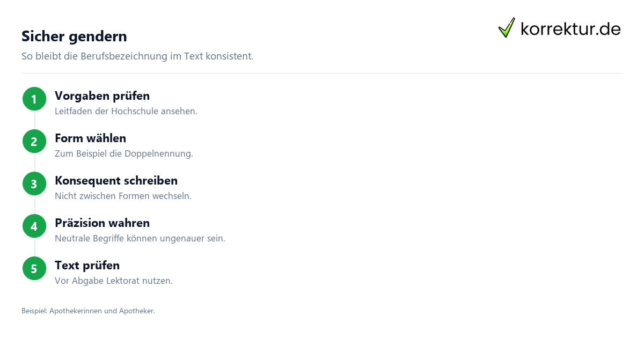The height and width of the screenshot is (338, 644).
Task: Click the green step 4 circle
Action: tap(34, 226)
